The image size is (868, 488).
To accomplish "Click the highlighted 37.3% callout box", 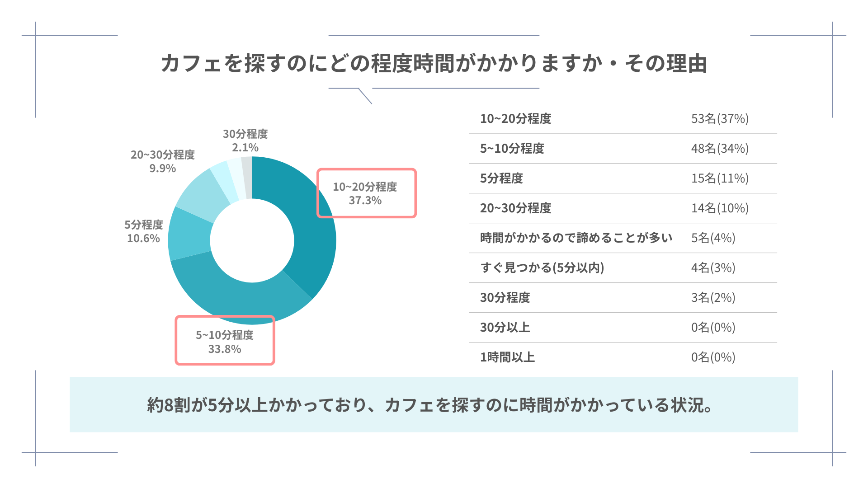I will 366,193.
